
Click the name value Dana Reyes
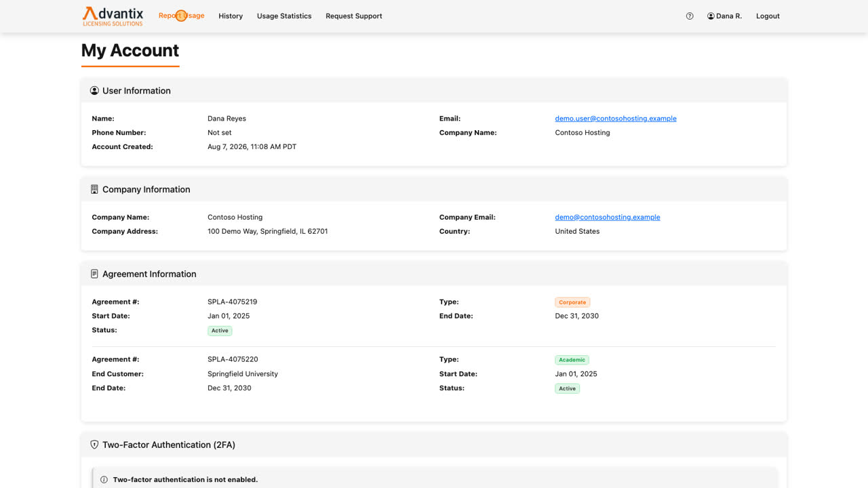point(226,119)
